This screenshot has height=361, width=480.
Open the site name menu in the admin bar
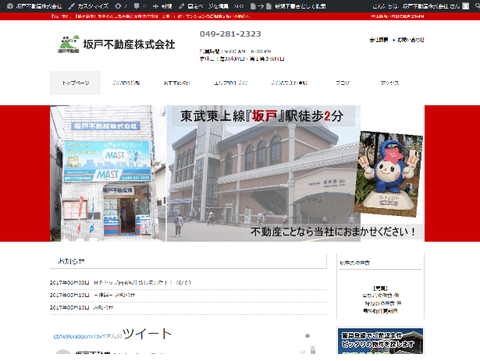(x=35, y=6)
